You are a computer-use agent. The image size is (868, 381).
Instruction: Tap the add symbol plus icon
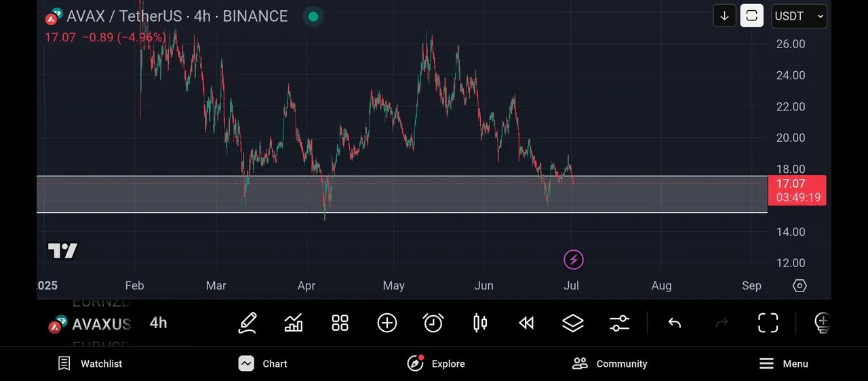point(387,323)
